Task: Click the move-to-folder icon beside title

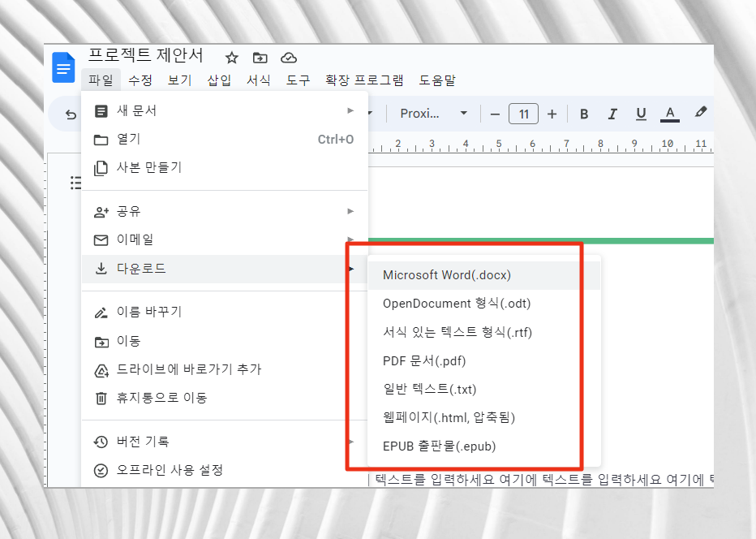Action: point(260,58)
